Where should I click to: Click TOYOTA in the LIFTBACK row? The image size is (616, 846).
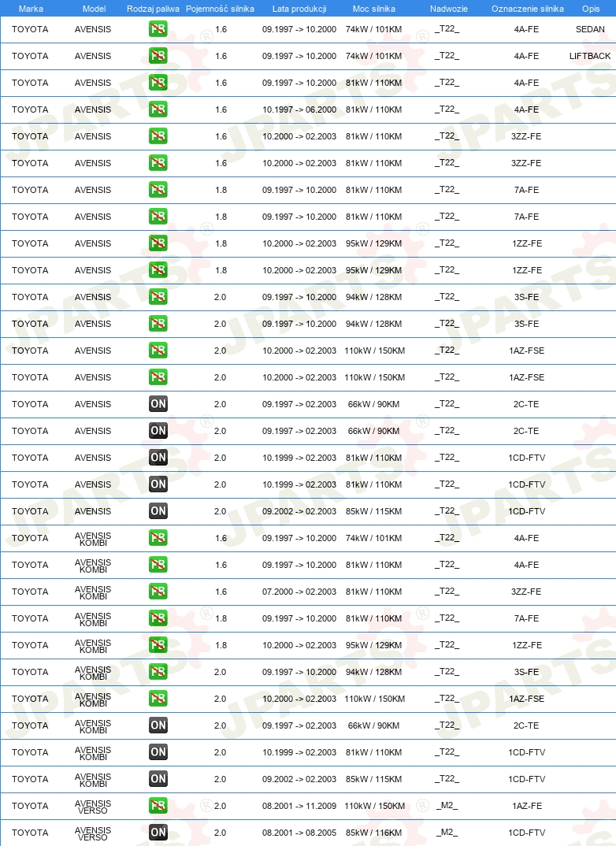point(30,56)
